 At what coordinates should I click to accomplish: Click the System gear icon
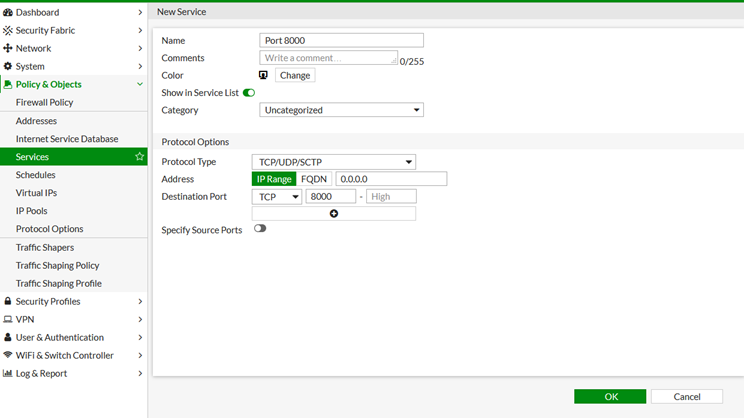pos(8,66)
